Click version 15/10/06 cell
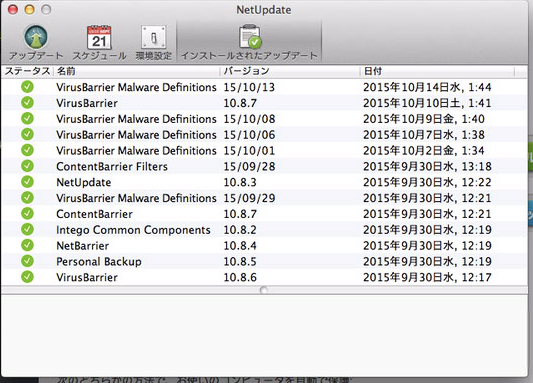Viewport: 533px width, 383px height. pyautogui.click(x=249, y=135)
